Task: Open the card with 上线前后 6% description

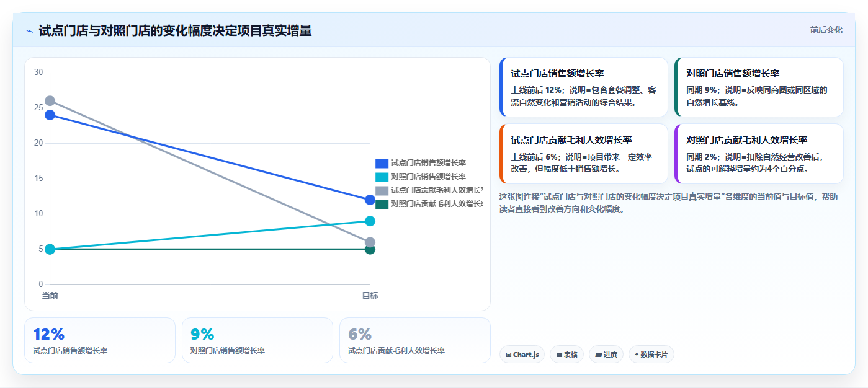Action: tap(584, 154)
